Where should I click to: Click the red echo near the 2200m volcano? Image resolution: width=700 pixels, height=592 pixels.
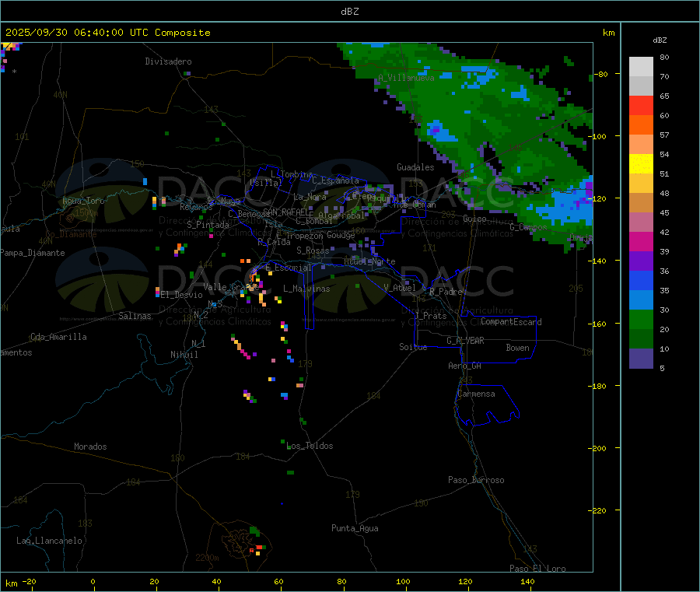(259, 548)
